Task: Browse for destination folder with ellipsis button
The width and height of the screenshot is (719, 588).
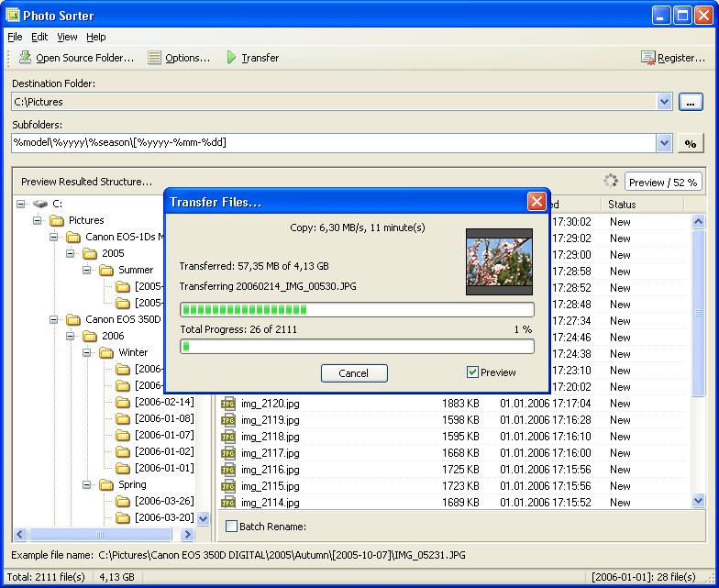Action: (691, 102)
